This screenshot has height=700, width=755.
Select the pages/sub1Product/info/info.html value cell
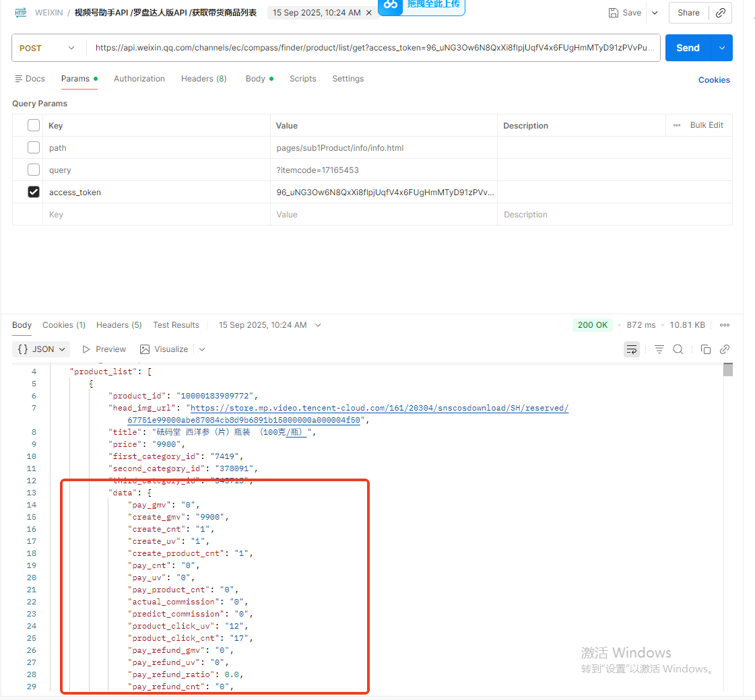click(383, 148)
